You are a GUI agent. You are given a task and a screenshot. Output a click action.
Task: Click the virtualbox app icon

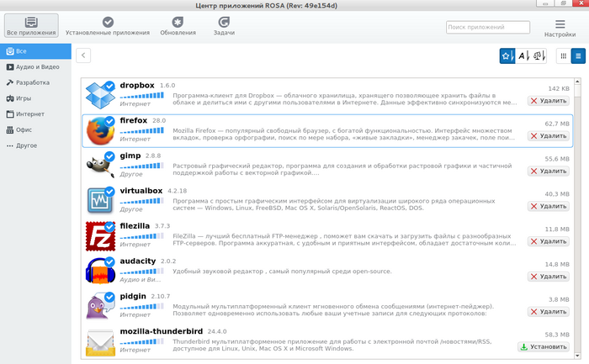(x=100, y=200)
